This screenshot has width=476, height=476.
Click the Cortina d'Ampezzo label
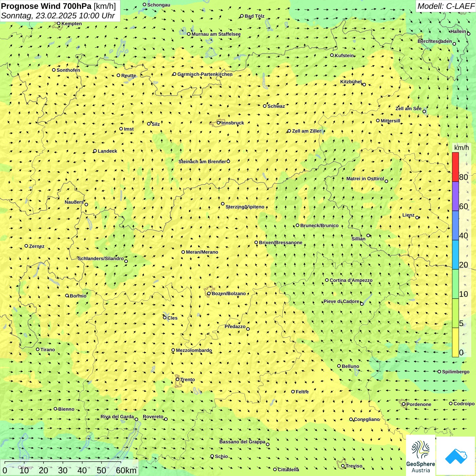(351, 280)
